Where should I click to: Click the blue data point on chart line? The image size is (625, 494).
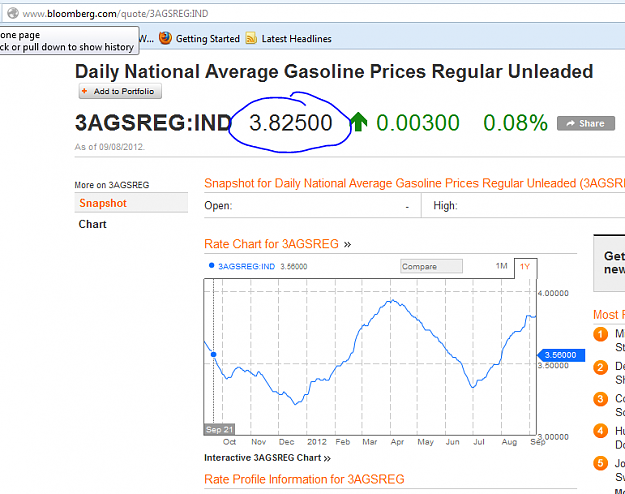pyautogui.click(x=214, y=354)
